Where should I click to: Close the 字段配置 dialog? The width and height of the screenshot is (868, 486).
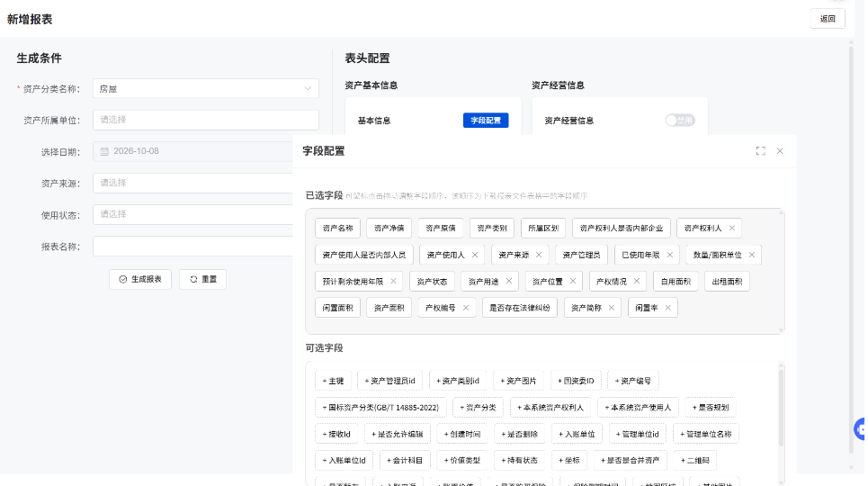click(780, 150)
